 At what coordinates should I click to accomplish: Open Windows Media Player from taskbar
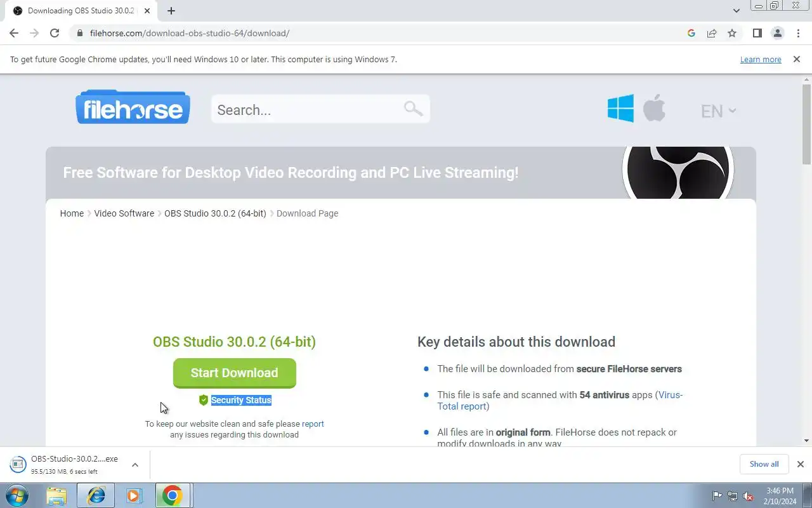tap(134, 495)
